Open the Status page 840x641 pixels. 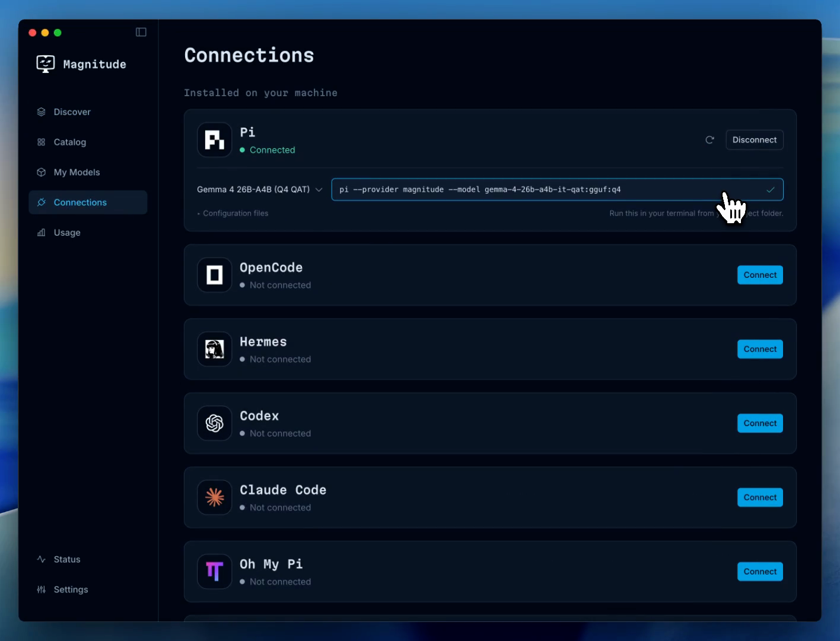88,560
